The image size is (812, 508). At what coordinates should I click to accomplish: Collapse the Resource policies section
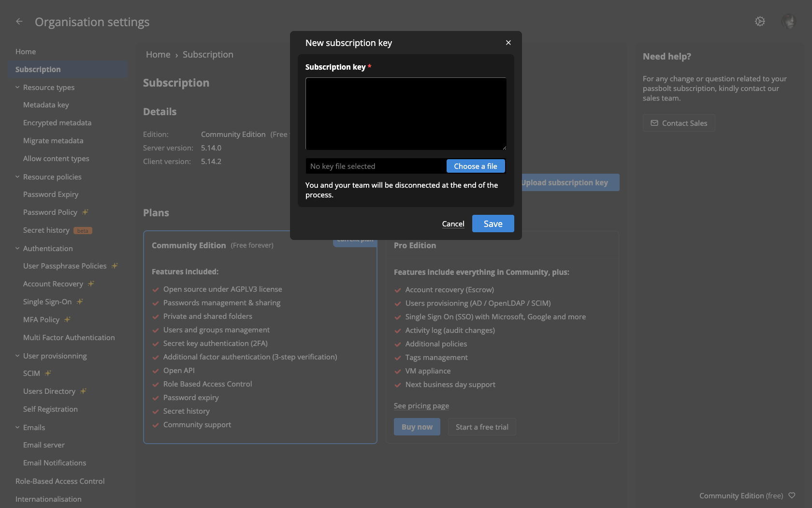[x=17, y=177]
